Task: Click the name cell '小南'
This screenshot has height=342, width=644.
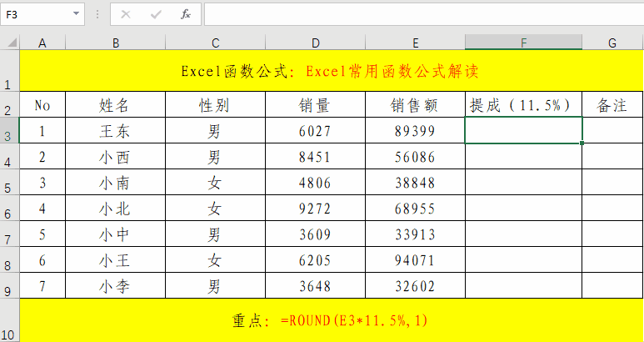Action: pos(116,183)
